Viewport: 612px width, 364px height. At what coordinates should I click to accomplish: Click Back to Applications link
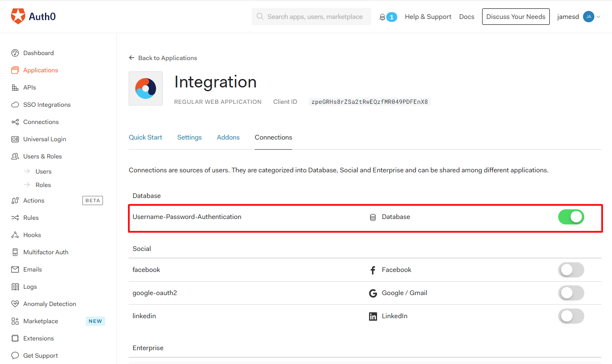pyautogui.click(x=168, y=58)
